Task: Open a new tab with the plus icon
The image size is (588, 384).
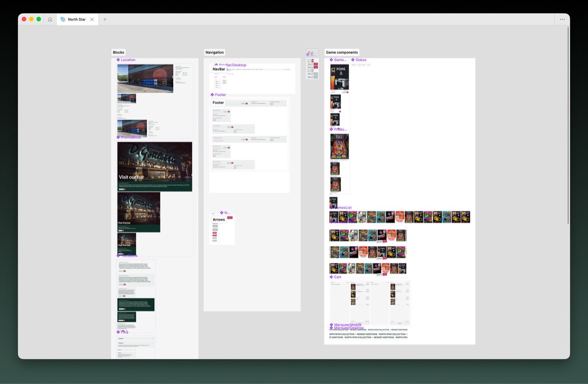Action: tap(105, 19)
